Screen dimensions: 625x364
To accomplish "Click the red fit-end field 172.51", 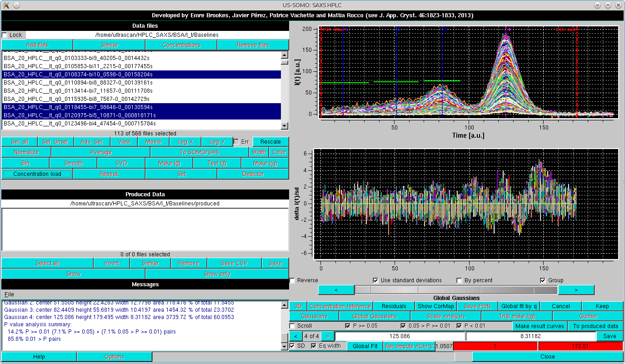I will (x=580, y=346).
